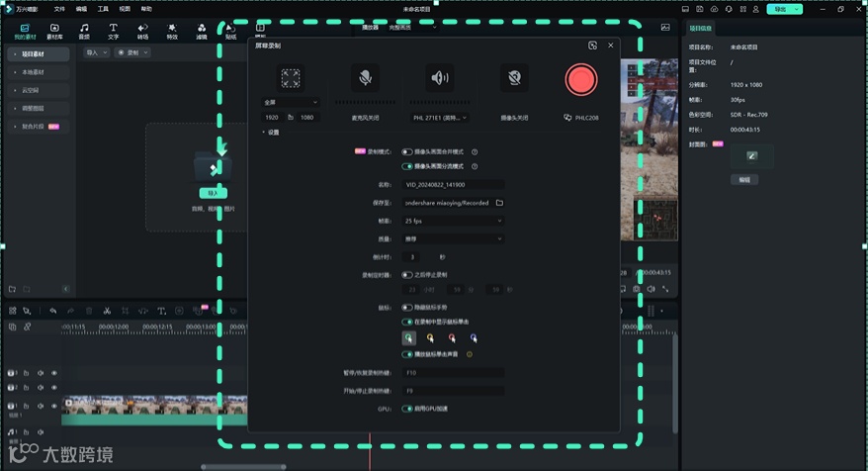
Task: Open the 文字 text tool tab
Action: (113, 31)
